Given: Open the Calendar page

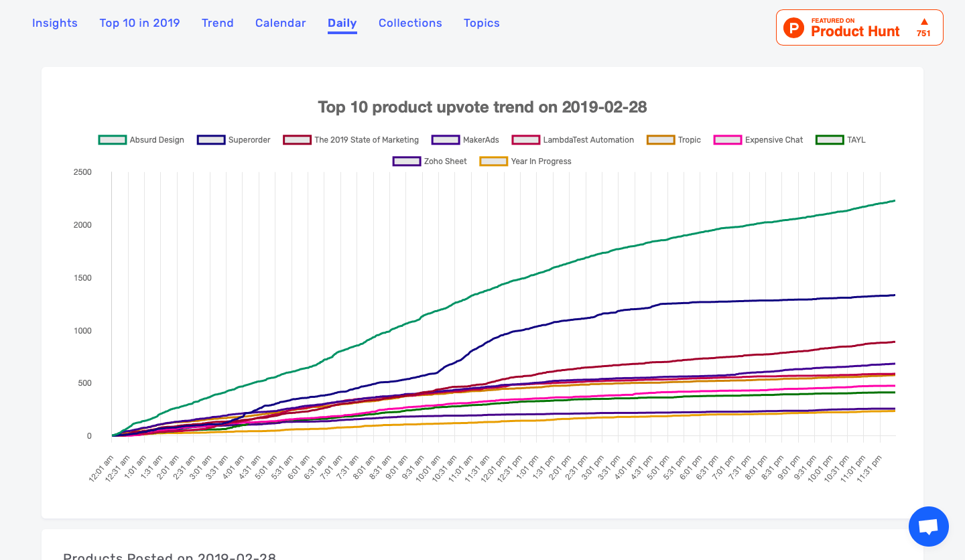Looking at the screenshot, I should 280,23.
